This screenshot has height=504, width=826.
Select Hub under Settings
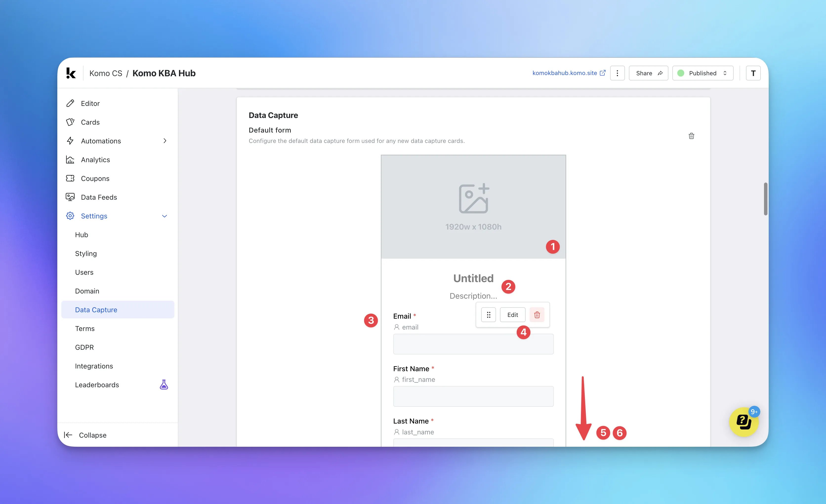[x=117, y=234]
